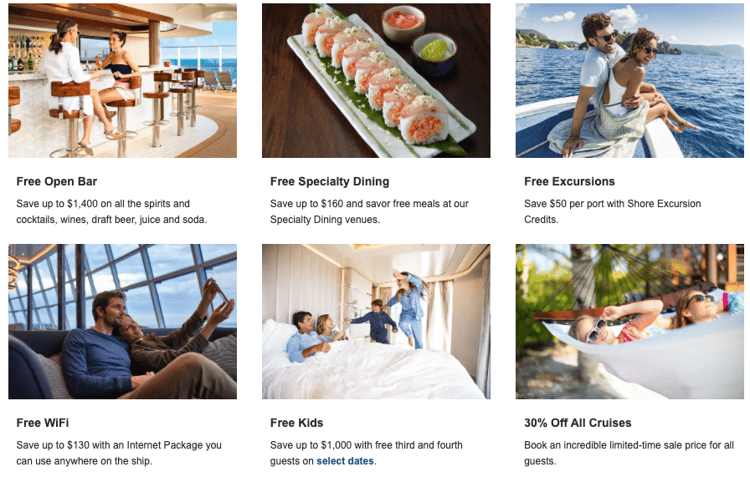This screenshot has width=750, height=477.
Task: Click the Save up to $1,000 kids text
Action: click(366, 453)
